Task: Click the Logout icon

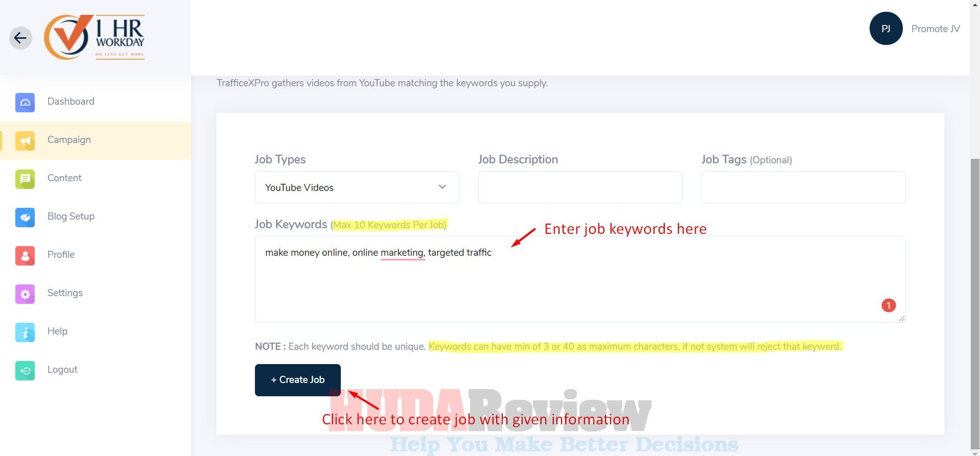Action: click(x=25, y=370)
